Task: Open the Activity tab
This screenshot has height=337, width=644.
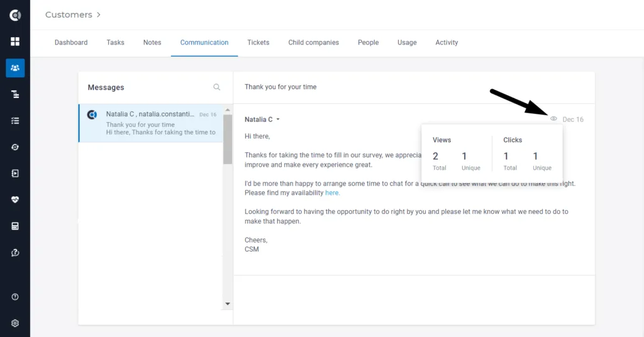Action: pyautogui.click(x=447, y=42)
